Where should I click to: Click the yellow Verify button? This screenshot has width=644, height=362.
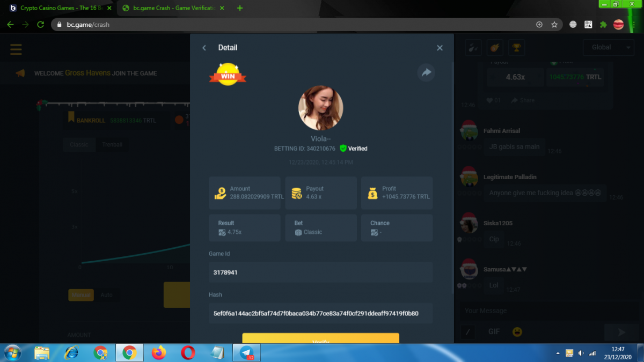320,339
